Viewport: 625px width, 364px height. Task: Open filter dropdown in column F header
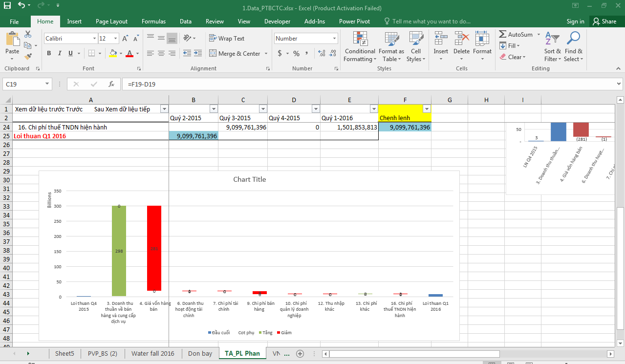pyautogui.click(x=427, y=109)
